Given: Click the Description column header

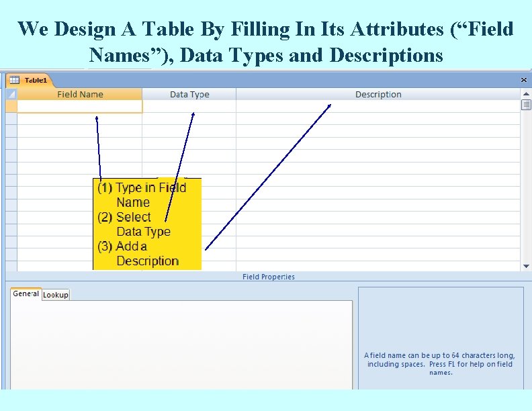Looking at the screenshot, I should coord(378,94).
